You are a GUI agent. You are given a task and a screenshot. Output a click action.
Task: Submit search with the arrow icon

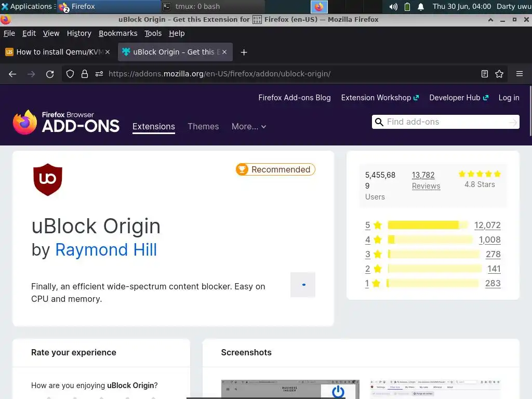click(x=513, y=122)
